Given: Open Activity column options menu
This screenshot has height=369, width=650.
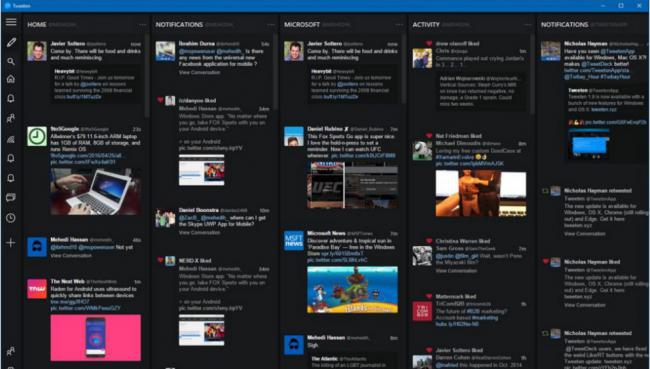Looking at the screenshot, I should coord(527,25).
